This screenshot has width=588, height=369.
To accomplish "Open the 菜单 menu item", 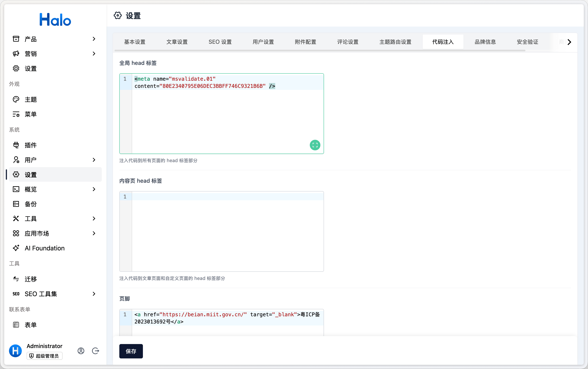I will [55, 114].
